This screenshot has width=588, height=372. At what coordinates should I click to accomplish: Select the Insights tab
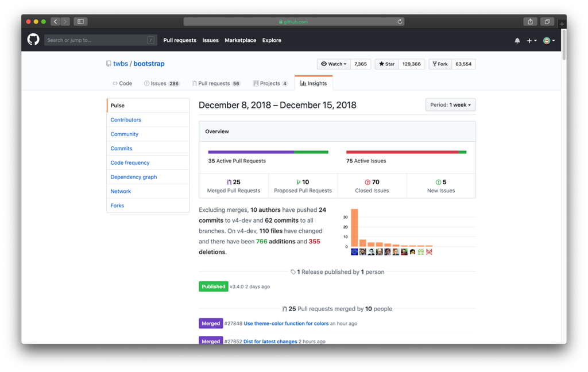coord(314,83)
